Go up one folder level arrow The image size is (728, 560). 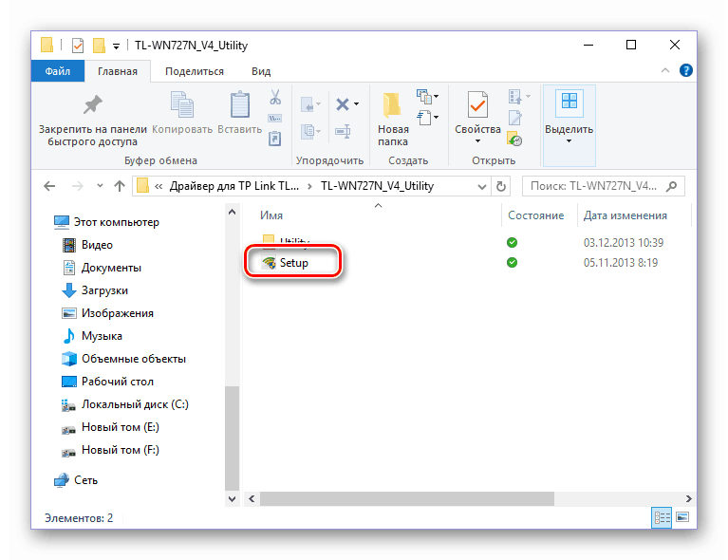click(120, 187)
